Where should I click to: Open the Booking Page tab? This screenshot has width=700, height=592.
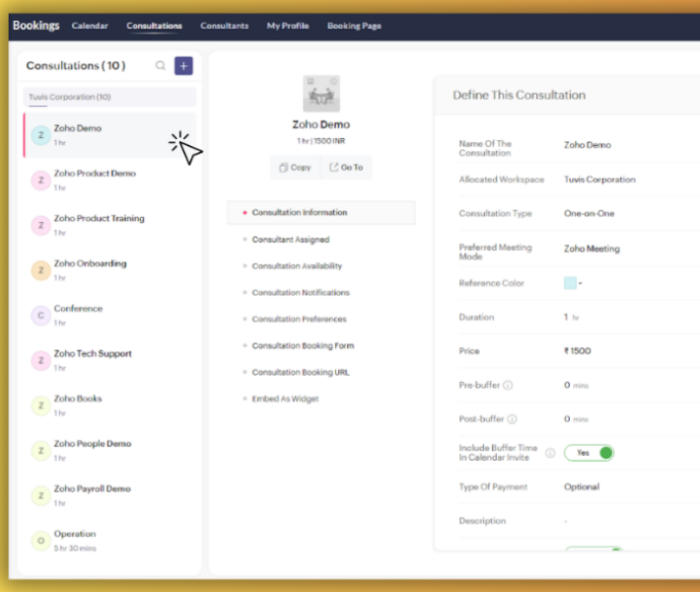coord(354,26)
